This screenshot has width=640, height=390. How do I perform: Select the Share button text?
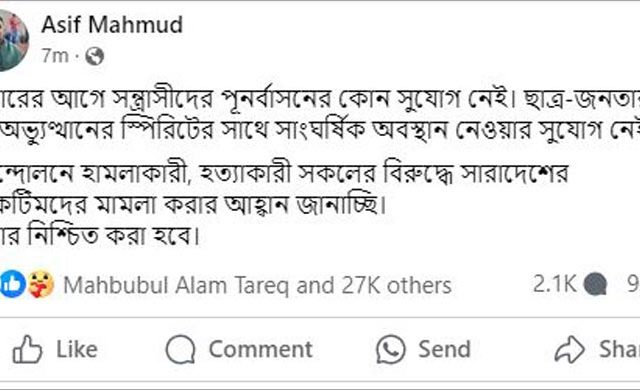[x=619, y=350]
